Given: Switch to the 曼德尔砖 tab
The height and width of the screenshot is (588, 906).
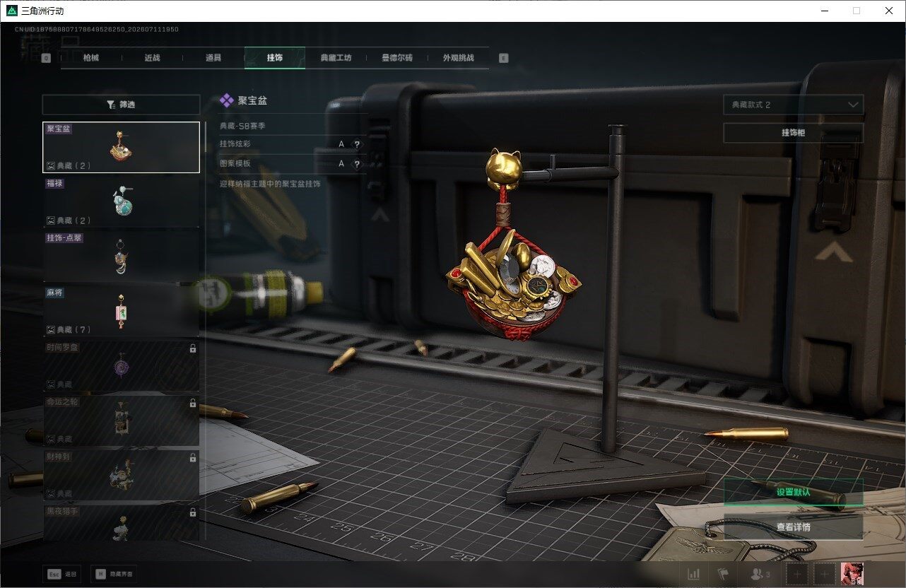Looking at the screenshot, I should tap(397, 58).
